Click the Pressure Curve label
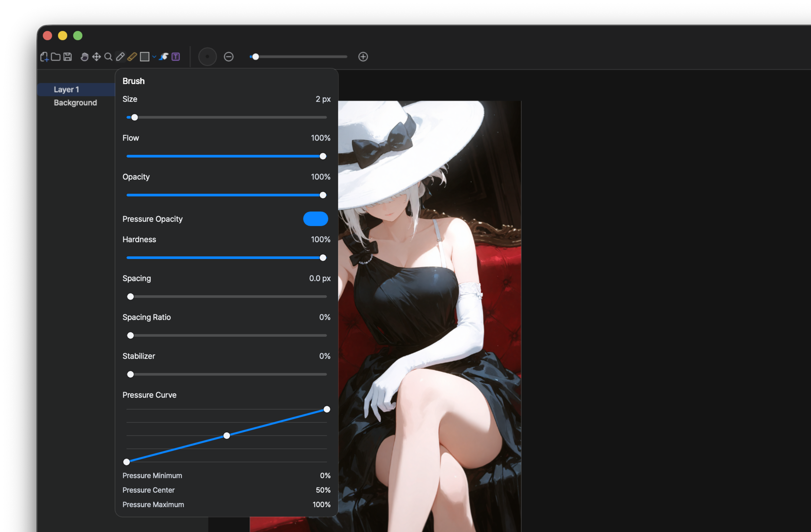The height and width of the screenshot is (532, 811). coord(150,395)
